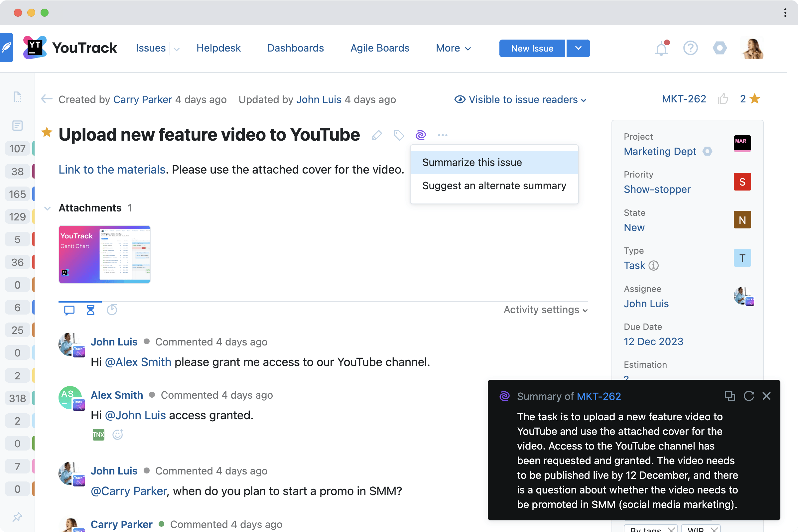Click the timer icon in activity toolbar
The width and height of the screenshot is (798, 532).
112,310
